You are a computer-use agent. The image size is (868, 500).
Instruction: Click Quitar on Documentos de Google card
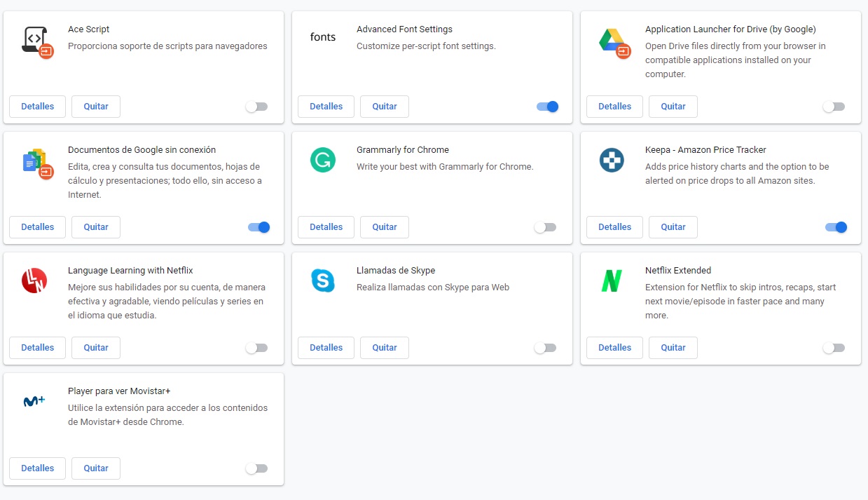[x=96, y=227]
